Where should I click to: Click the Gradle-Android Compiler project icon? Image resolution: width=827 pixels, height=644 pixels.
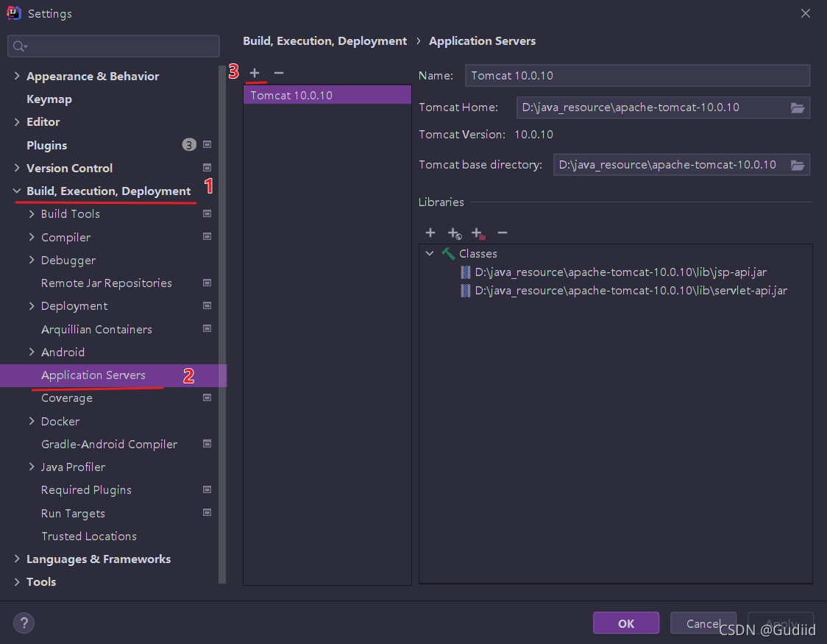coord(207,444)
